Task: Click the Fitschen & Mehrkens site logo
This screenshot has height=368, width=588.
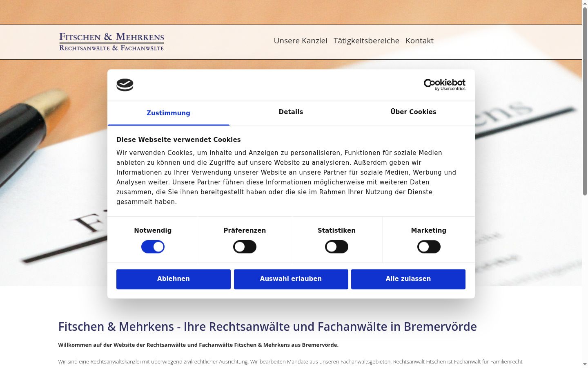Action: [x=111, y=42]
